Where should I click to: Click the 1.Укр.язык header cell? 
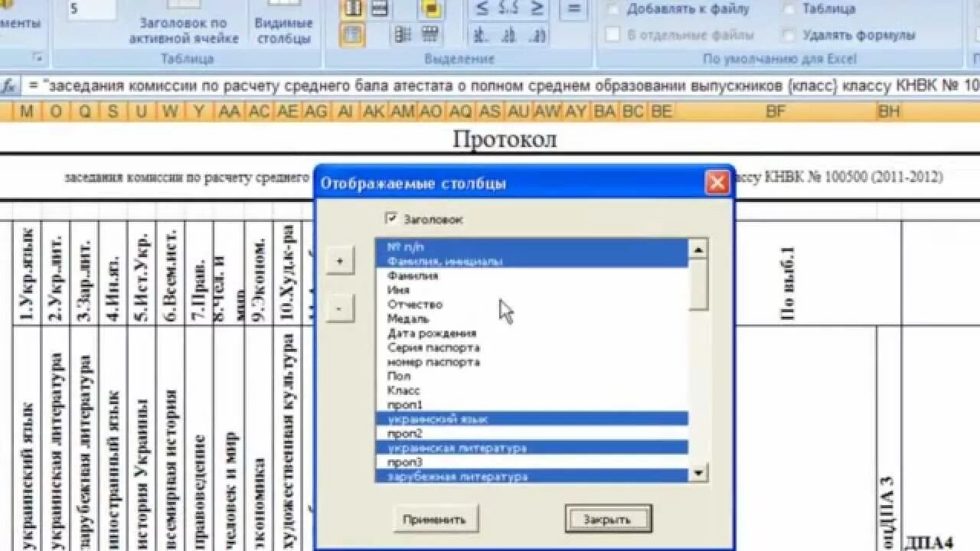[27, 272]
